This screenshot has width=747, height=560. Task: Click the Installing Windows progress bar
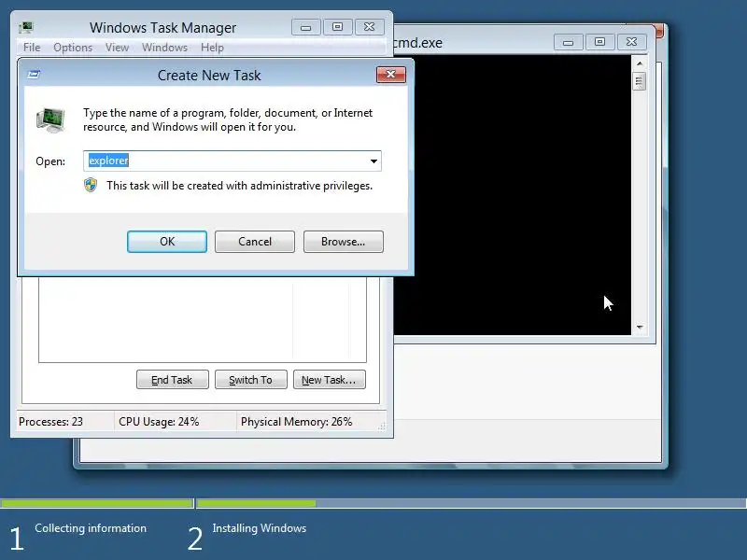472,503
